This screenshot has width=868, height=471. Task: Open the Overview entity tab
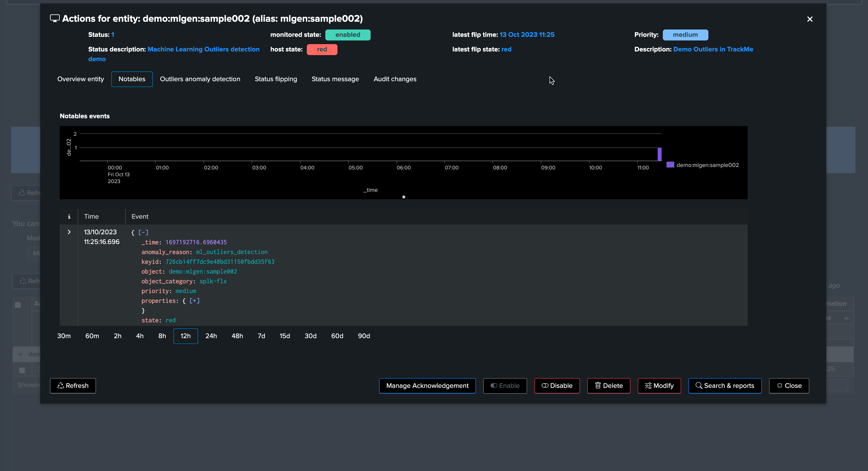(80, 79)
